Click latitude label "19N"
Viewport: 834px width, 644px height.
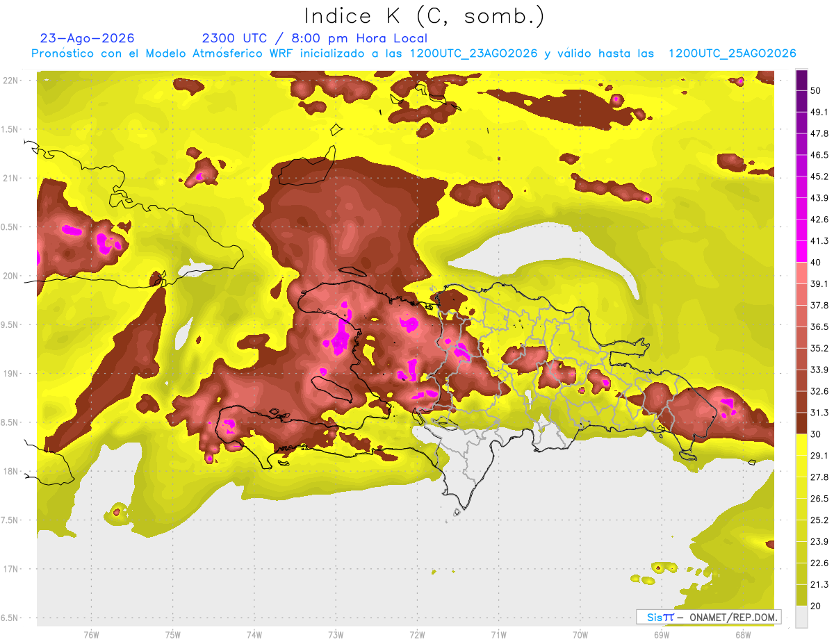coord(12,374)
